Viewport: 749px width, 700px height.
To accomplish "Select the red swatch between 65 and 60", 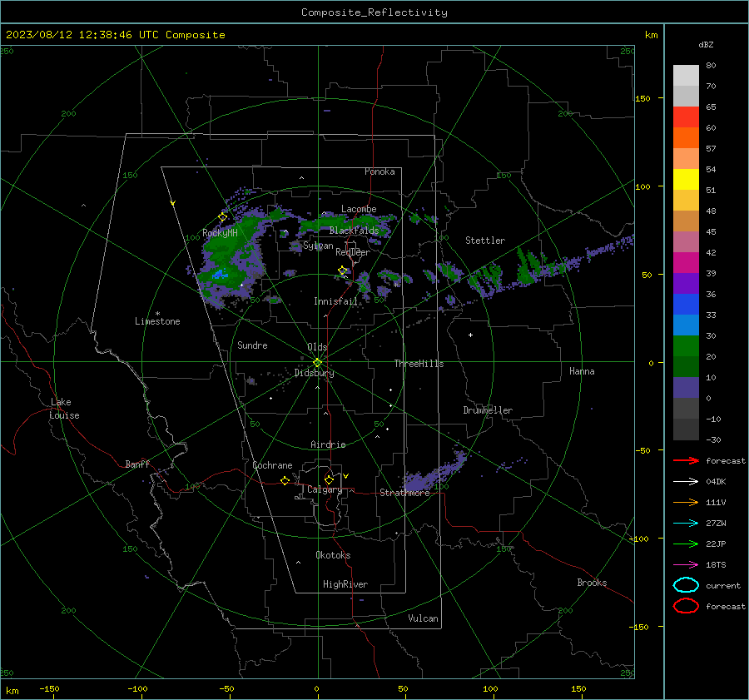I will 686,117.
